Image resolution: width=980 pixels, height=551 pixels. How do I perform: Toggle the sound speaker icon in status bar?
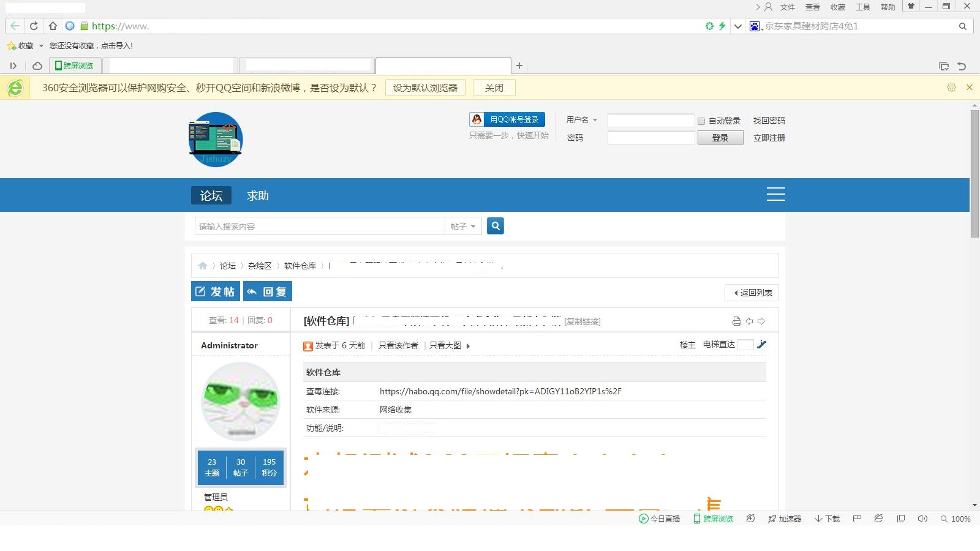922,519
